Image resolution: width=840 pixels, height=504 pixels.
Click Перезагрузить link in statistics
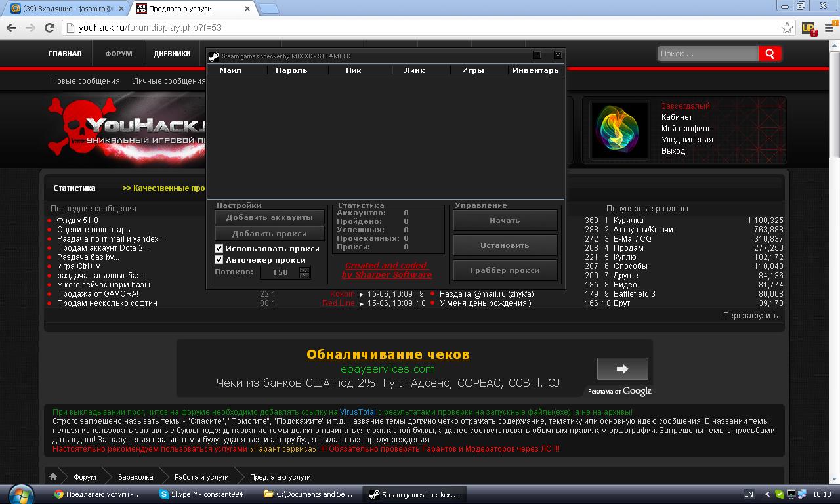[x=750, y=316]
